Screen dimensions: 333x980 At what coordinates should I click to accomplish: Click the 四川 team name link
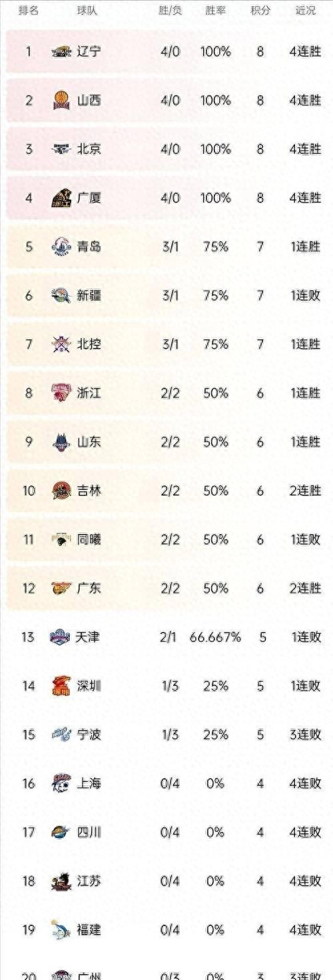[89, 832]
